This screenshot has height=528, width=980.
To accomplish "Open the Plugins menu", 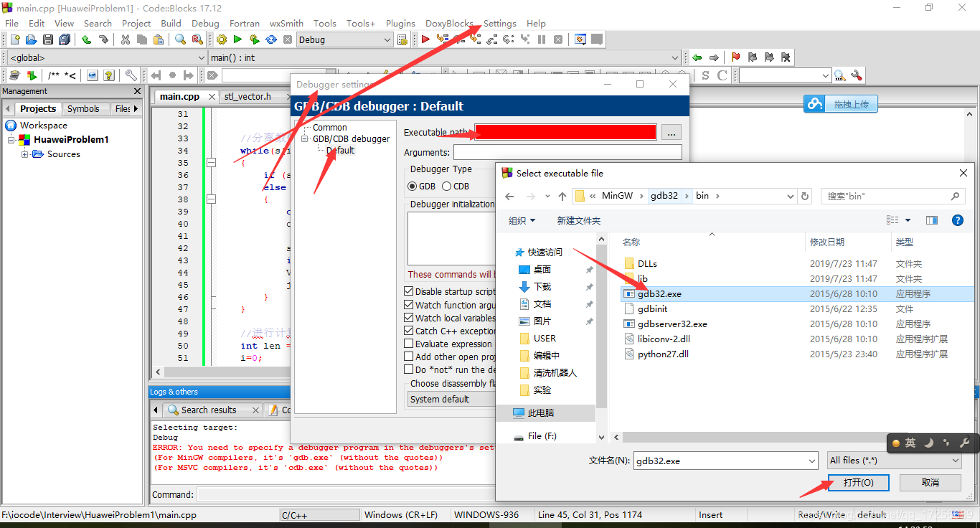I will 400,23.
